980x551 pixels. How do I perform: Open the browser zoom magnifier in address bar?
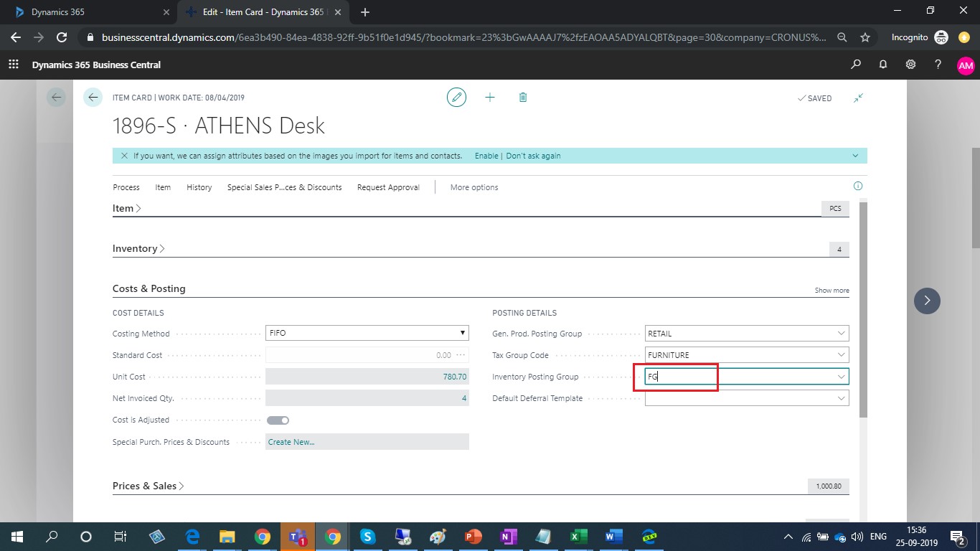tap(843, 37)
